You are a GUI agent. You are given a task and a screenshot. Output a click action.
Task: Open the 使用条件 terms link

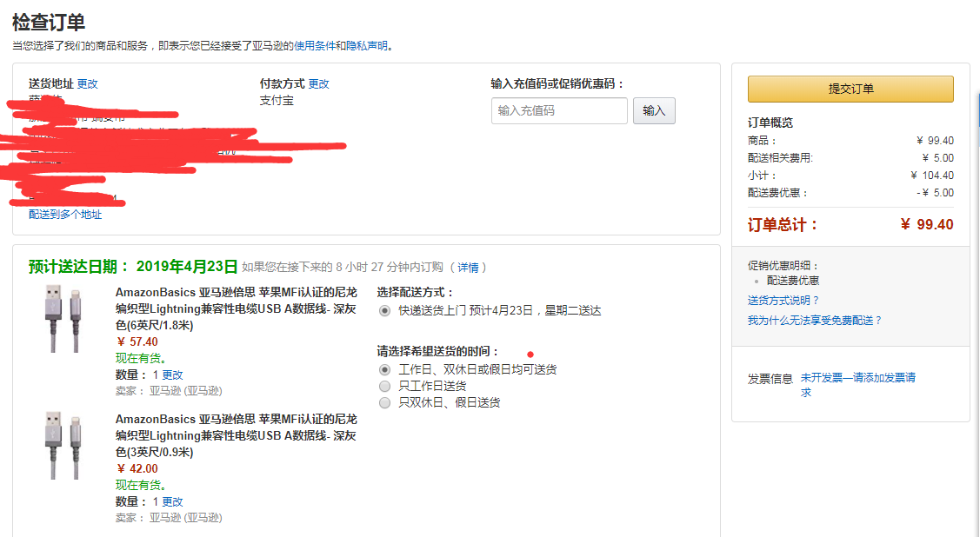[x=315, y=45]
